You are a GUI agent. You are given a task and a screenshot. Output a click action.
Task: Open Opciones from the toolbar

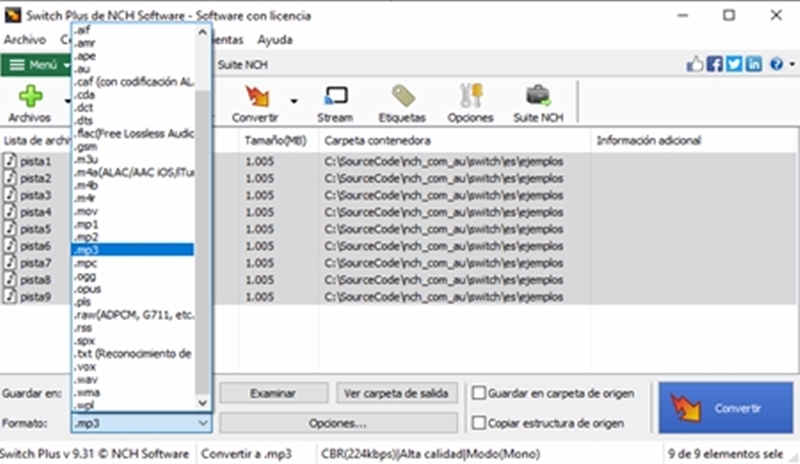470,98
